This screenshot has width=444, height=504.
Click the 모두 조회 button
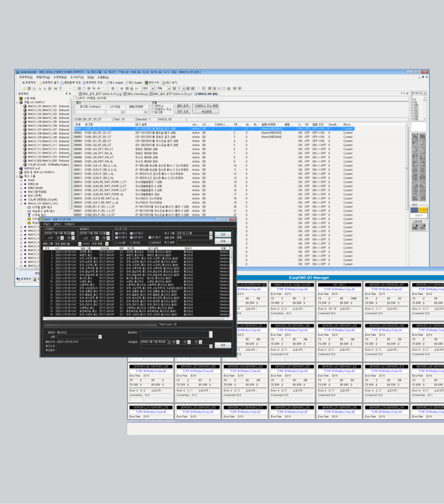point(183,111)
